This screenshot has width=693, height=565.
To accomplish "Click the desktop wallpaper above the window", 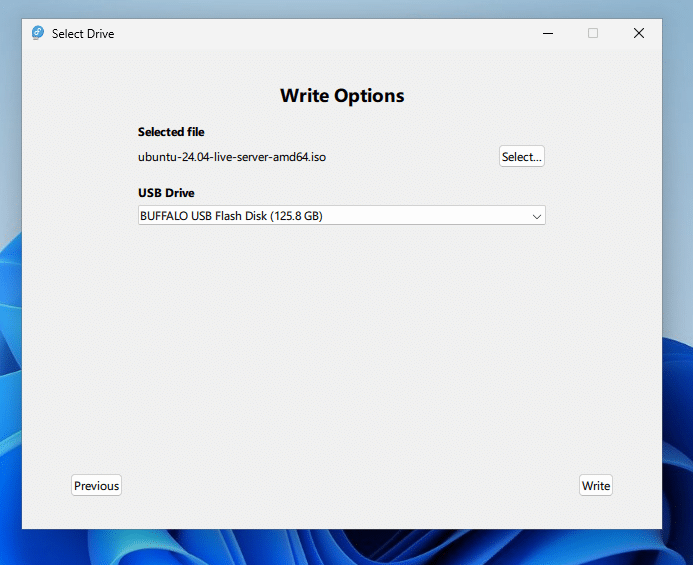I will pyautogui.click(x=342, y=8).
